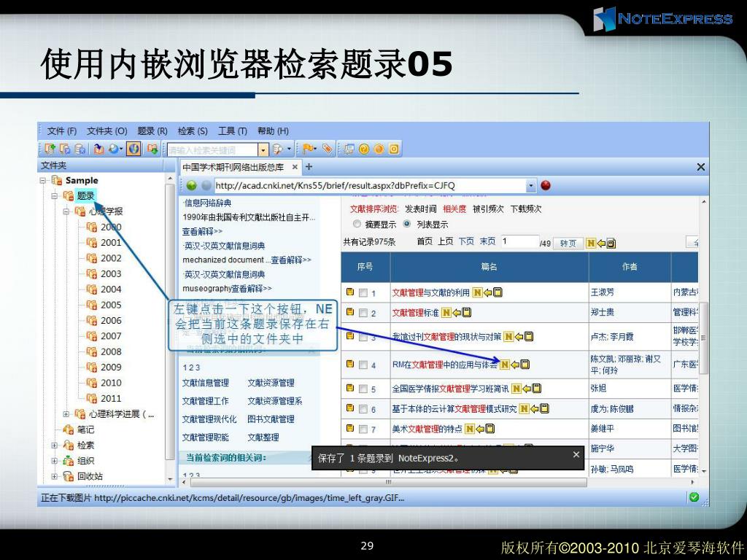
Task: Click the green status icon in status bar
Action: coord(694,497)
